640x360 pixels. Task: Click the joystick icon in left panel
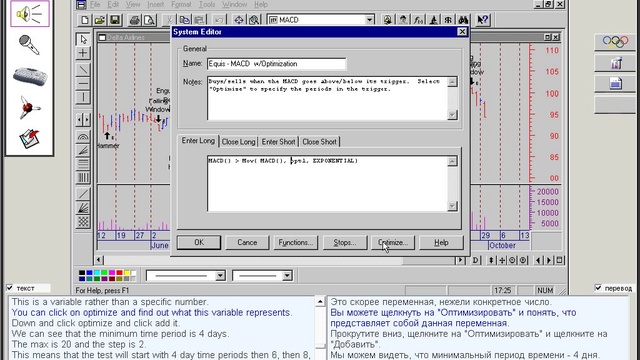(x=29, y=107)
